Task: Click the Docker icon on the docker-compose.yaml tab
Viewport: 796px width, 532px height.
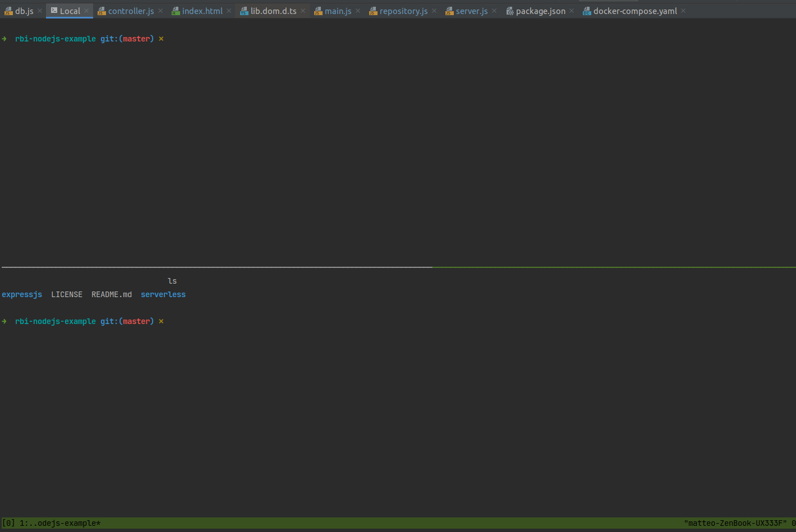Action: point(586,10)
